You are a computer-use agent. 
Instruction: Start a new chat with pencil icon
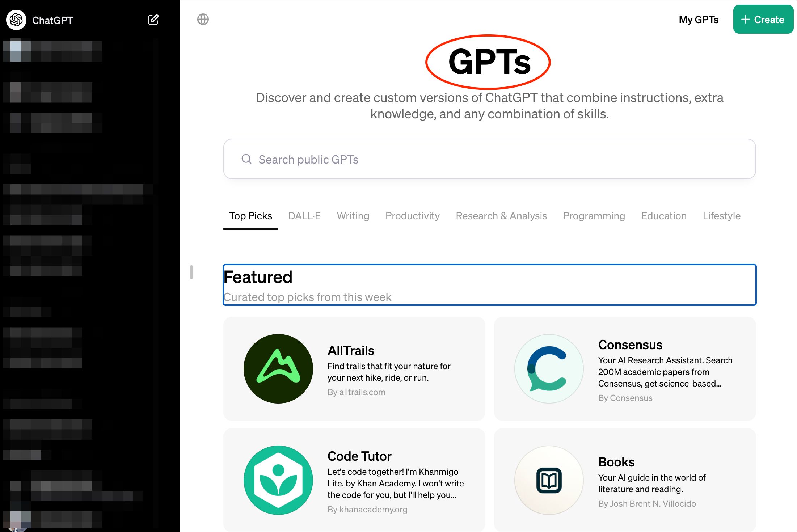(x=153, y=20)
